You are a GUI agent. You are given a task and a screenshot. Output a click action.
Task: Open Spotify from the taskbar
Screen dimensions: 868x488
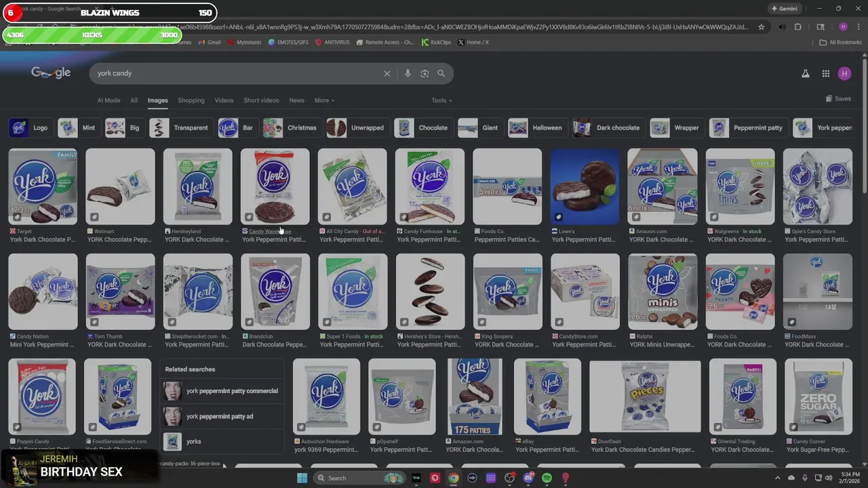tap(547, 478)
